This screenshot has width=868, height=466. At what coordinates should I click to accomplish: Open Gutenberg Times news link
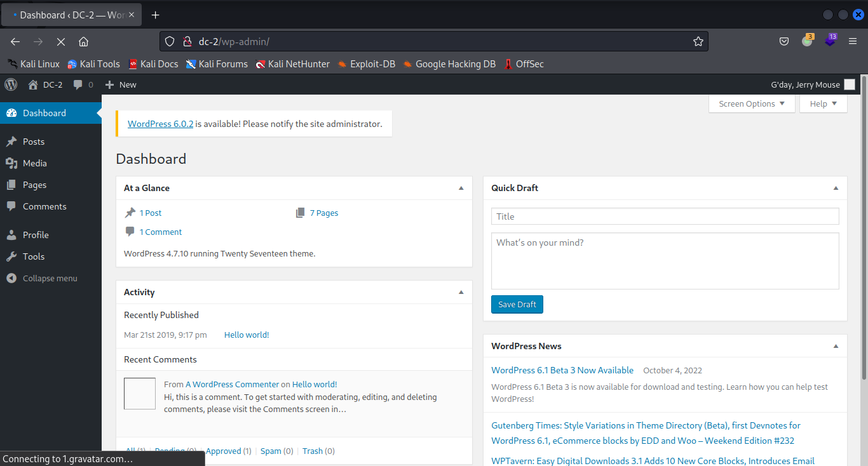(x=646, y=433)
